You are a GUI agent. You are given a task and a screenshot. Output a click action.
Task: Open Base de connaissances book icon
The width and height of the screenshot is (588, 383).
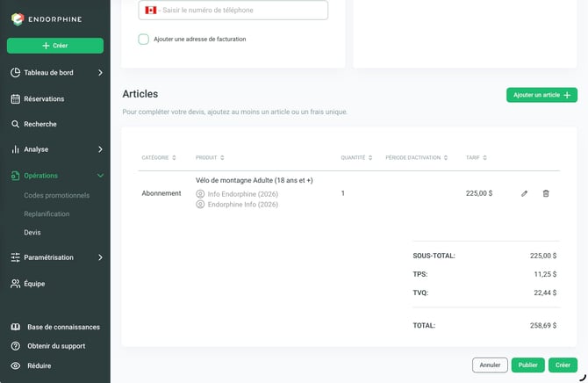point(16,327)
